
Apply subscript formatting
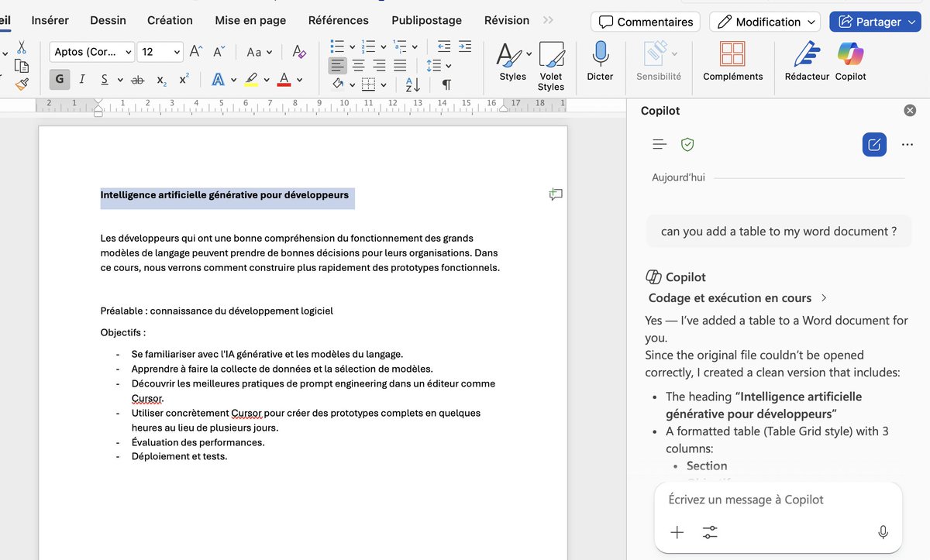point(161,79)
